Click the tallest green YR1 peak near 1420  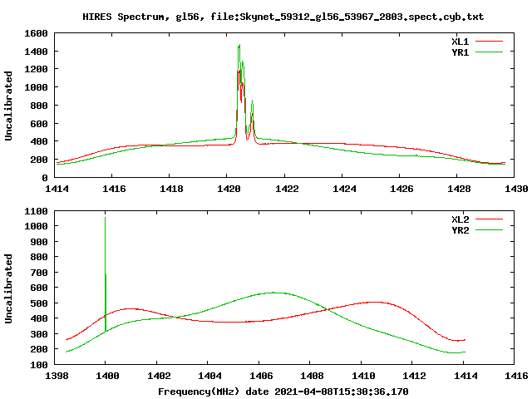pos(239,47)
